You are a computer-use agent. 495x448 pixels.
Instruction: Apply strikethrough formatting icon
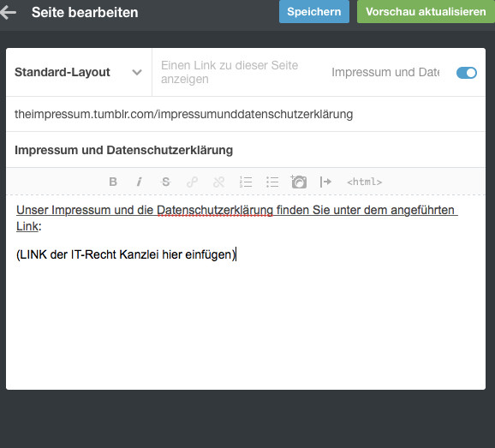tap(166, 182)
